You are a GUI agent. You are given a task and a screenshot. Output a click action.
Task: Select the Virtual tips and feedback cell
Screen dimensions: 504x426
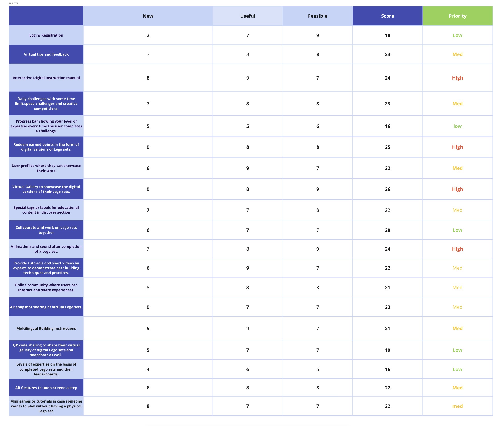(46, 54)
